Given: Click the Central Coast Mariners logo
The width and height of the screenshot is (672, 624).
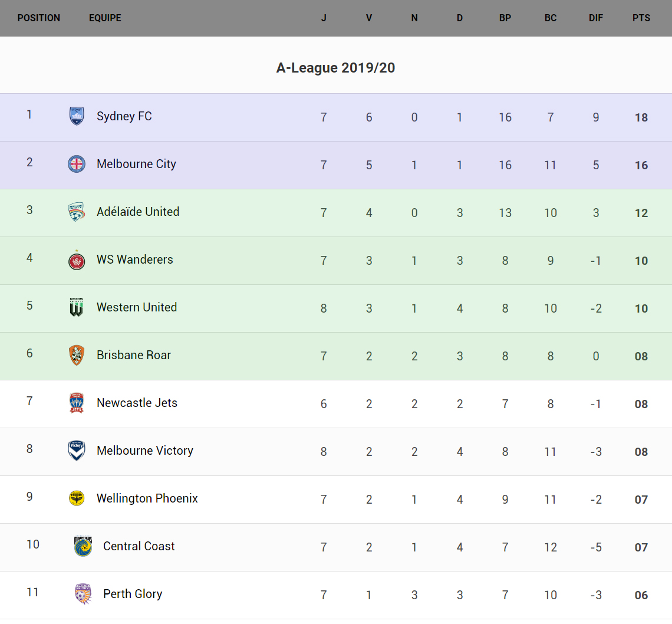Looking at the screenshot, I should (83, 546).
